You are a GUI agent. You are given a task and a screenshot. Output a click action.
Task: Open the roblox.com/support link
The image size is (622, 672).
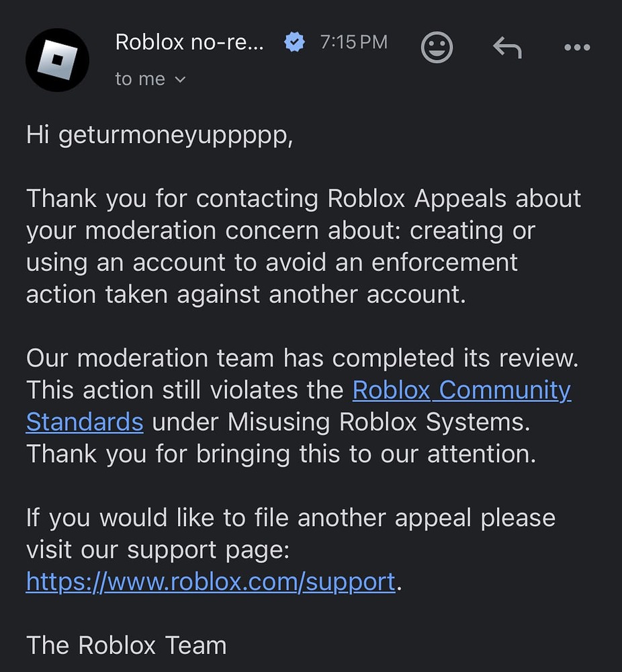[x=210, y=581]
